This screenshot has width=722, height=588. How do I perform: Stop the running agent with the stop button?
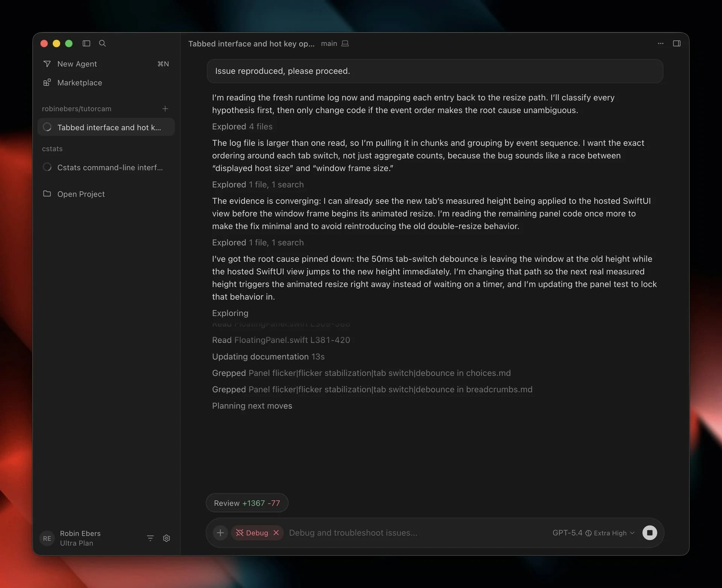650,533
